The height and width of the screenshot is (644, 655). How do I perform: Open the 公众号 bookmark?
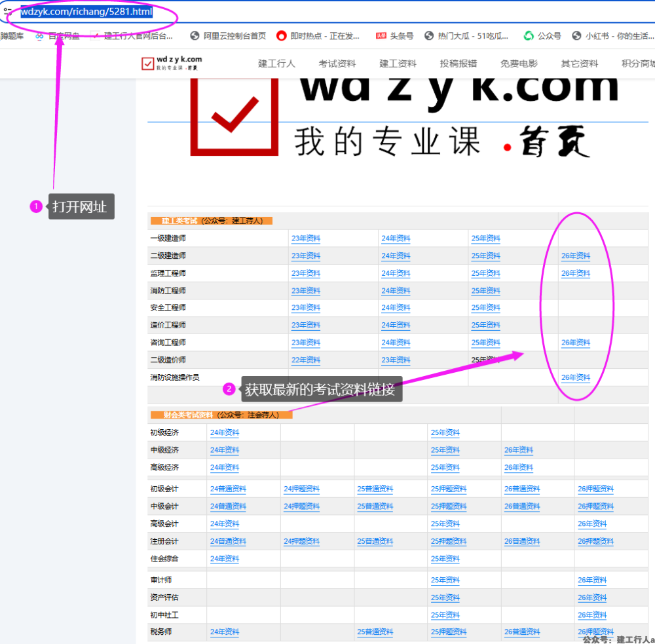tap(542, 36)
